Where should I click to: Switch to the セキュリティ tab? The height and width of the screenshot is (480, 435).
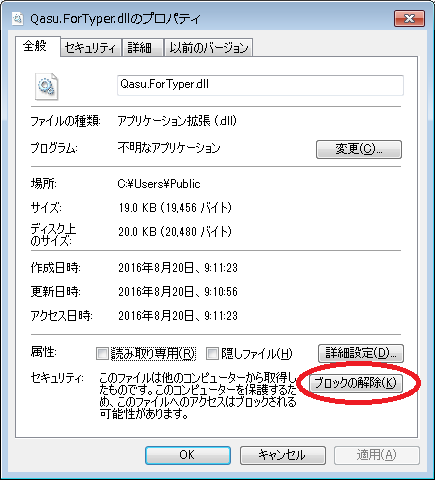(x=90, y=48)
